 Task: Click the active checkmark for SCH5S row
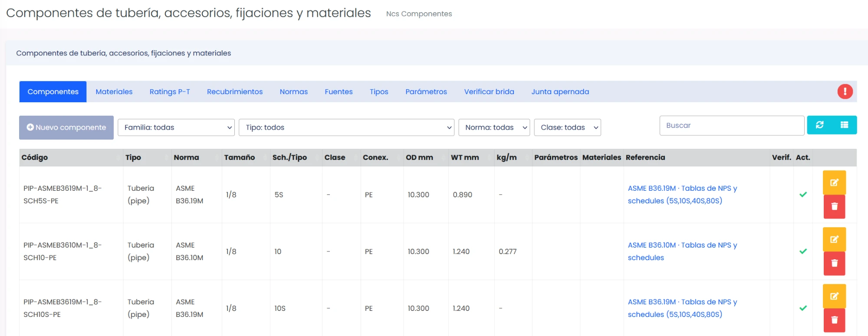803,195
